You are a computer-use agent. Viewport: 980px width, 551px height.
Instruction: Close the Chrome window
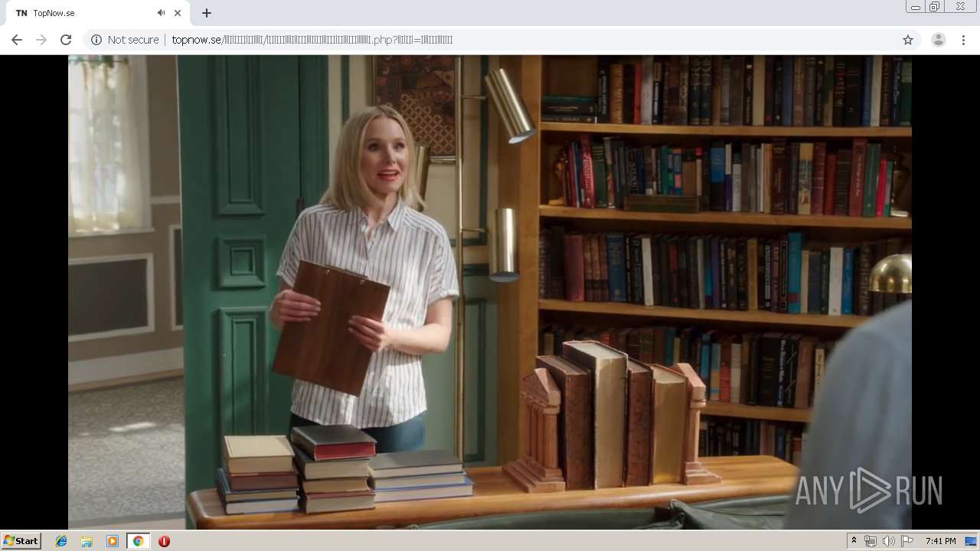[961, 7]
